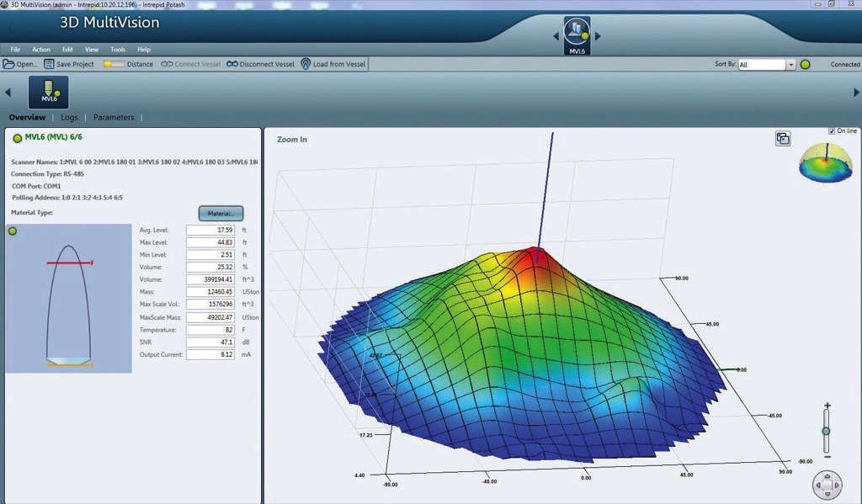Go to previous vessel in header carousel

click(x=556, y=36)
